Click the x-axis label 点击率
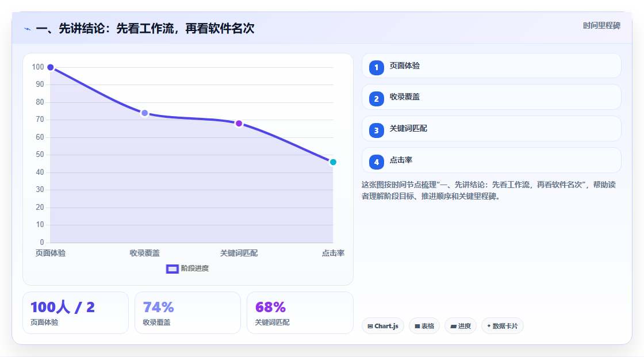 (333, 253)
